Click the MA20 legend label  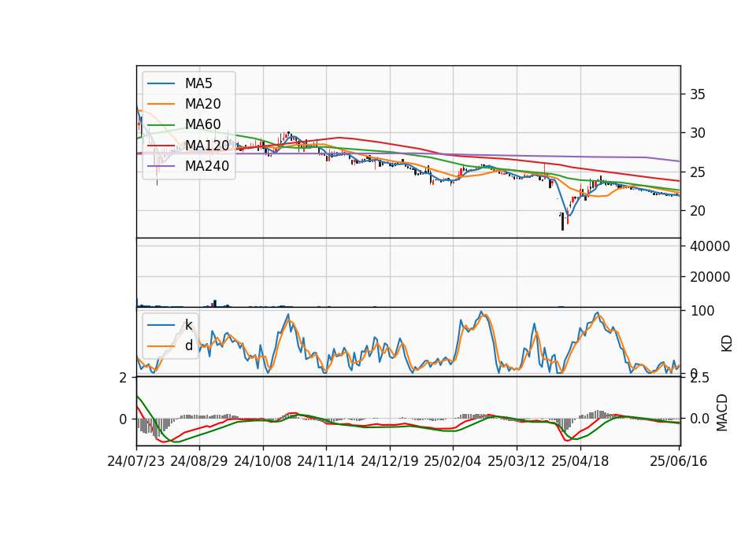click(x=202, y=104)
